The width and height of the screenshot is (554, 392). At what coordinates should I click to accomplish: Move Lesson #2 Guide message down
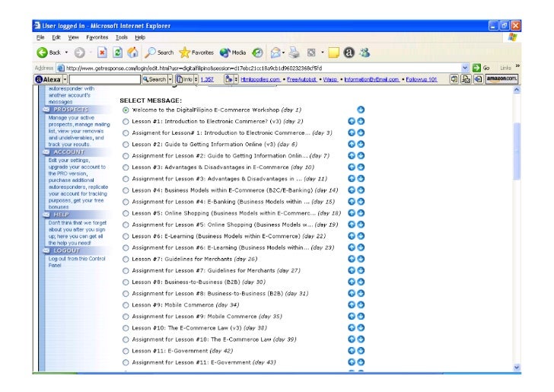361,144
